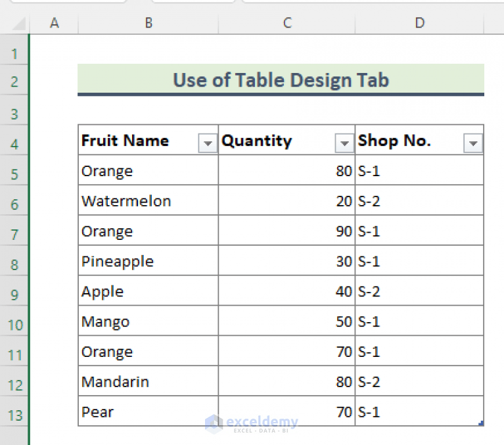Image resolution: width=504 pixels, height=445 pixels.
Task: Select quantity 70 in Pear row
Action: 286,411
